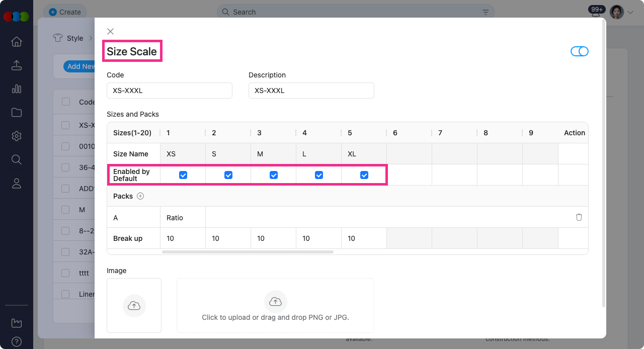Uncheck Enabled by Default for size XS
Viewport: 644px width, 349px height.
183,175
